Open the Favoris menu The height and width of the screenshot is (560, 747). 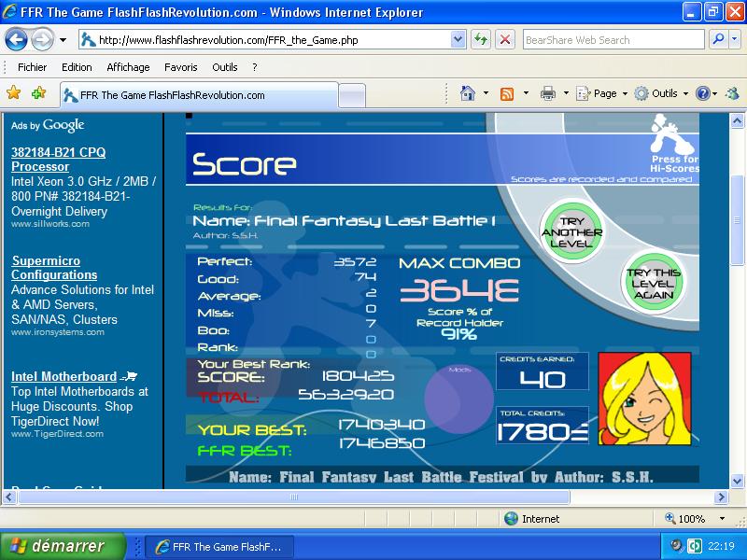point(180,67)
